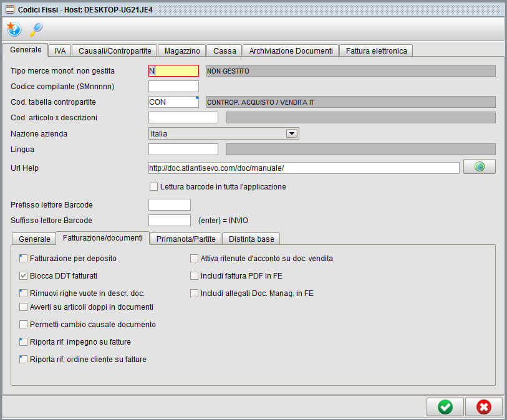Click the Prefisso lettore Barcode input field

[x=169, y=204]
